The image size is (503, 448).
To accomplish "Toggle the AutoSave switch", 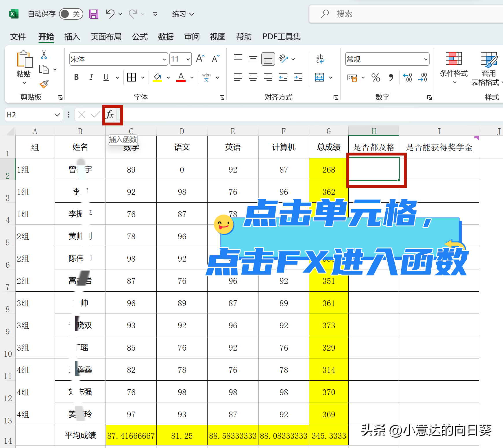I will click(71, 14).
